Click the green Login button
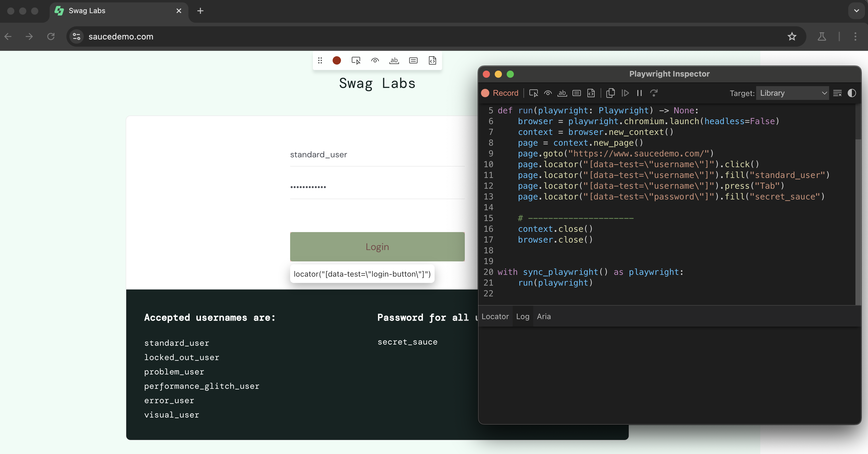The image size is (868, 454). click(377, 246)
